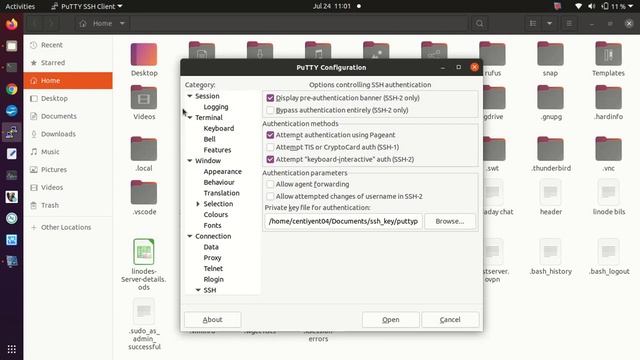Click private key file path field

coord(343,221)
